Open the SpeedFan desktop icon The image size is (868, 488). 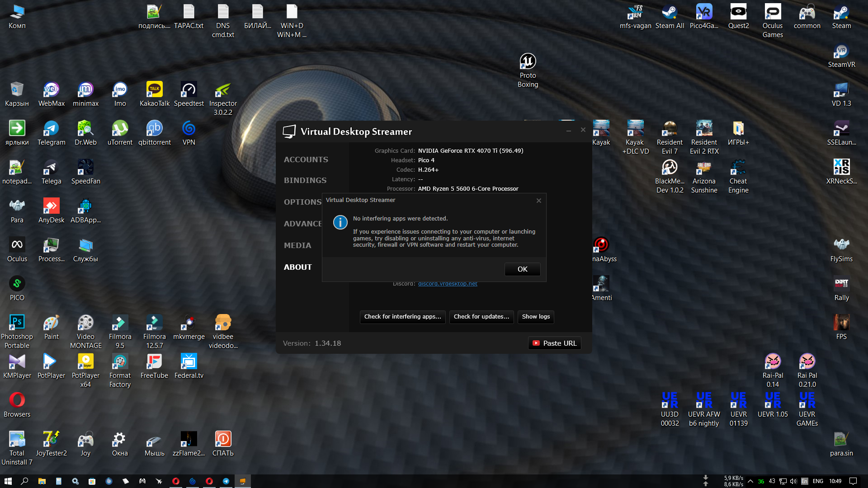click(x=85, y=172)
